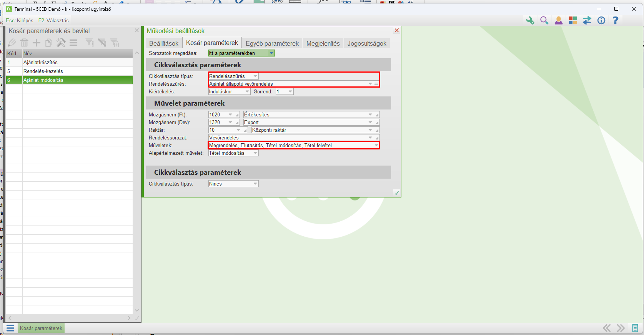Click the funnel with plus add-filter icon
The height and width of the screenshot is (335, 644).
[115, 43]
